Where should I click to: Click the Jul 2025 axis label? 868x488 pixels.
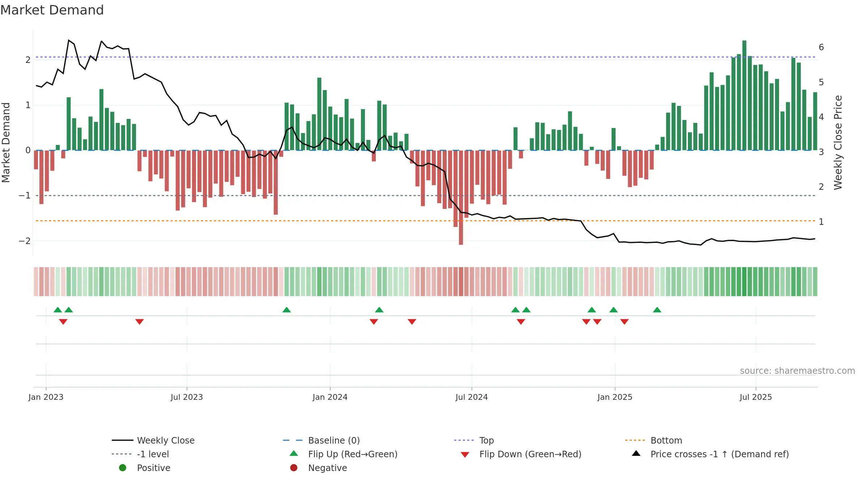(x=756, y=397)
